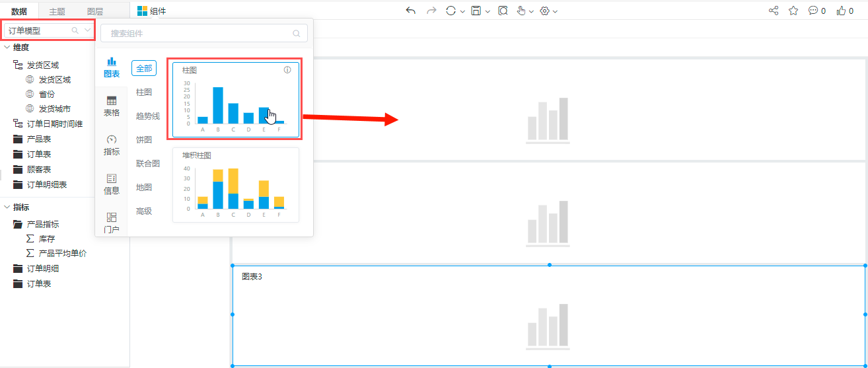Viewport: 868px width, 368px height.
Task: Select the 发货区域 globe field
Action: coord(54,80)
